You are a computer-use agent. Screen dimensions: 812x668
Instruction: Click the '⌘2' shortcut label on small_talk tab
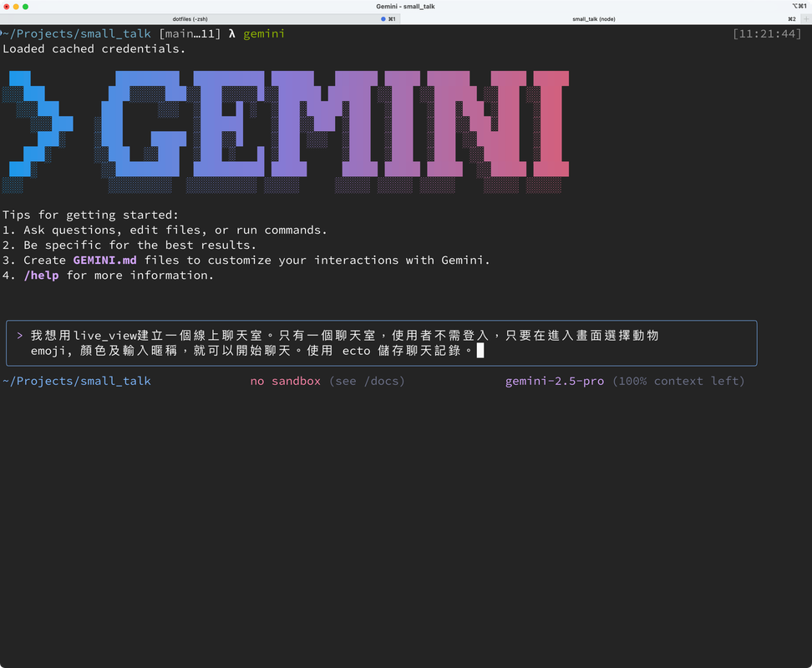pos(792,19)
